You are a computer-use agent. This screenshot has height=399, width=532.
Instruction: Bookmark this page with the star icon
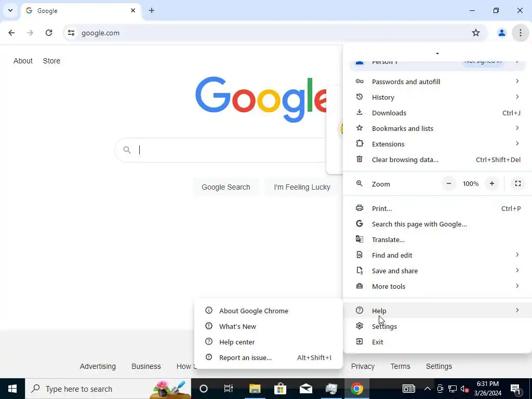(476, 33)
